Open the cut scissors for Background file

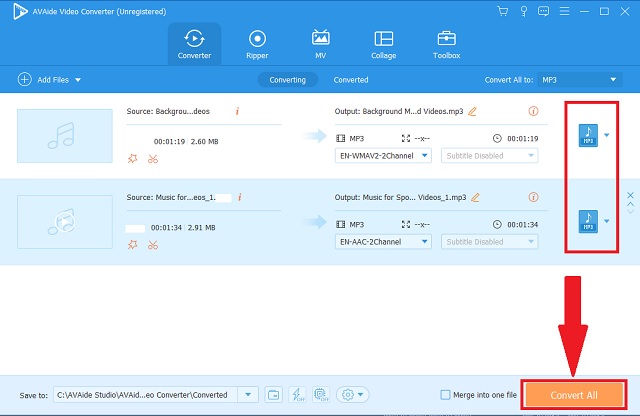coord(153,158)
